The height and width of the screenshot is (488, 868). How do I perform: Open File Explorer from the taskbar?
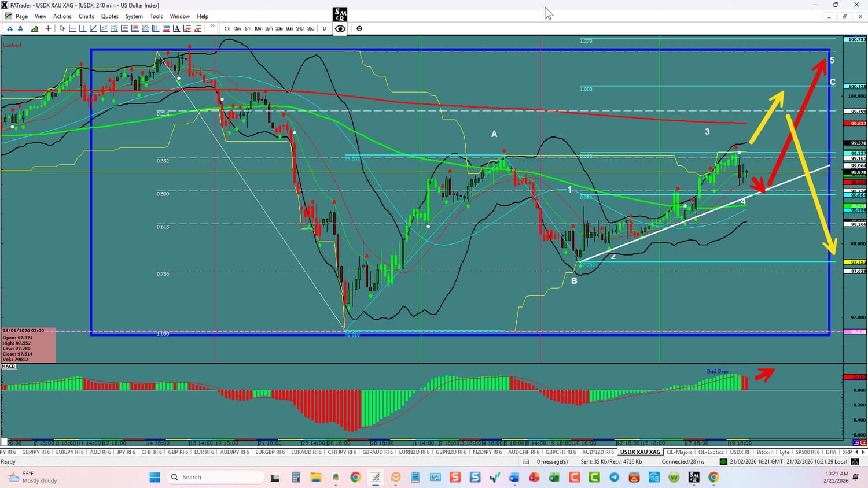point(316,477)
